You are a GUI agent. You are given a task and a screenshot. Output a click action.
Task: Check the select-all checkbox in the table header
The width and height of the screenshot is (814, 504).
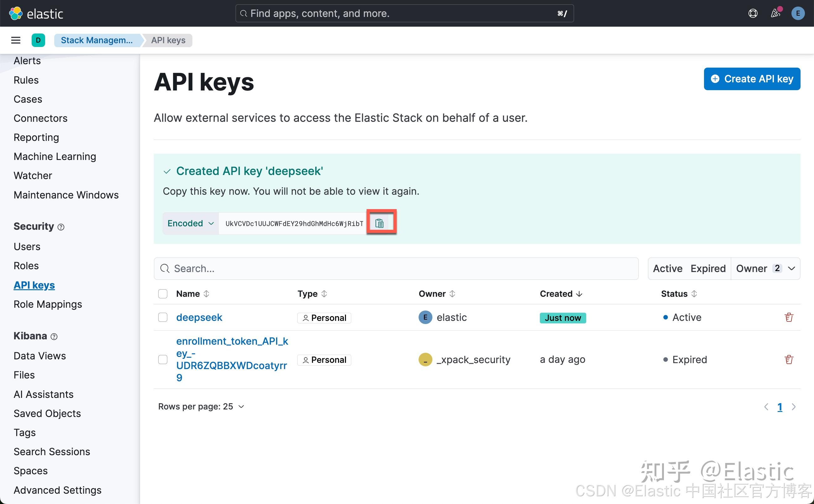163,294
